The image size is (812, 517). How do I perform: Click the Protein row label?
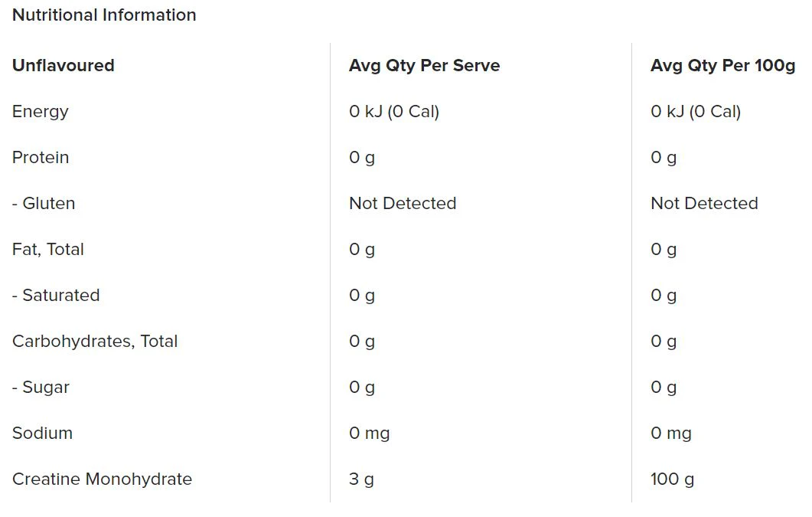[x=41, y=158]
